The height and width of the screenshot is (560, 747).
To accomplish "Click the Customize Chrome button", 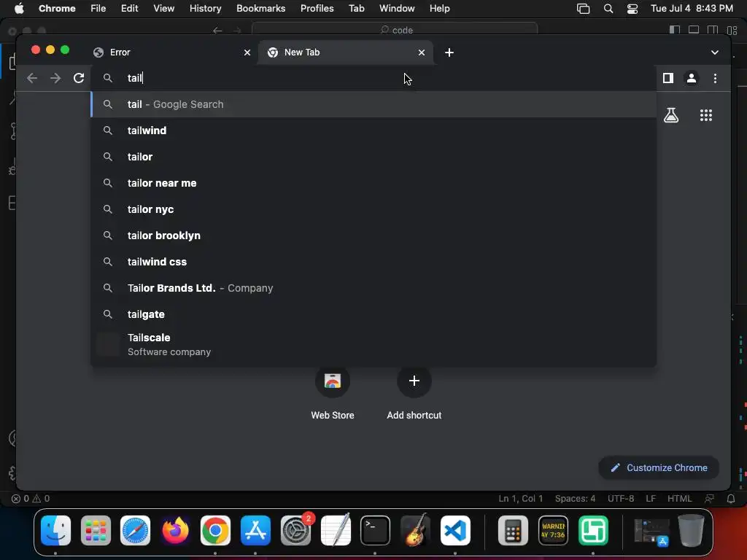I will pos(659,467).
